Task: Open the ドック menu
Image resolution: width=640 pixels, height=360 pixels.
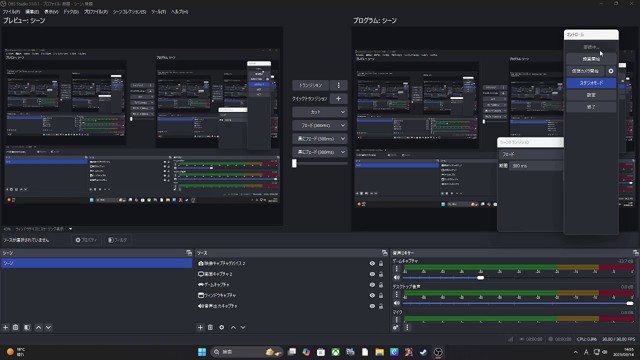Action: point(71,12)
